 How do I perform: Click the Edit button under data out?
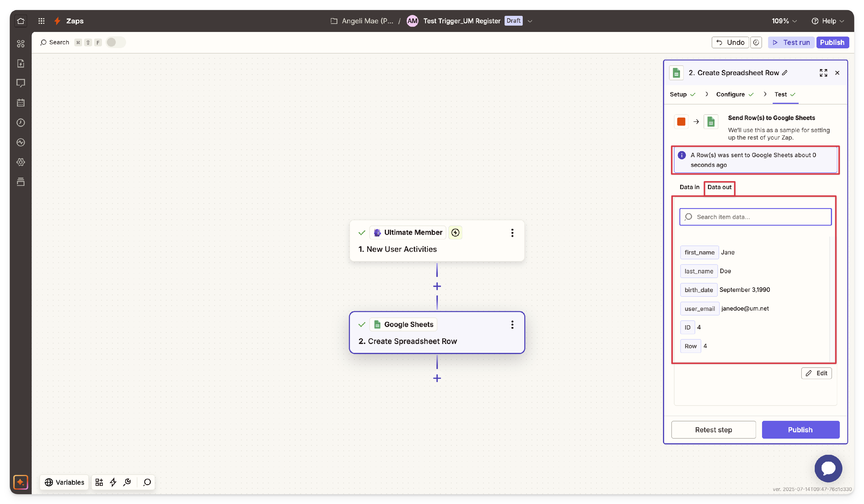click(x=816, y=373)
